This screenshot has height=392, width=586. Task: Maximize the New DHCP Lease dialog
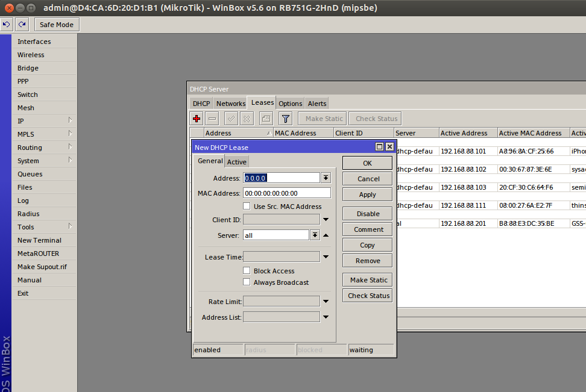point(379,147)
